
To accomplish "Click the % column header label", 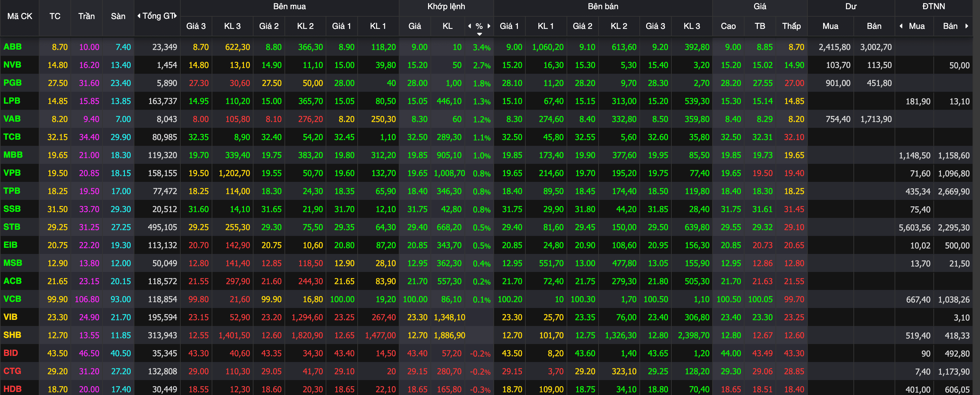I will tap(479, 26).
